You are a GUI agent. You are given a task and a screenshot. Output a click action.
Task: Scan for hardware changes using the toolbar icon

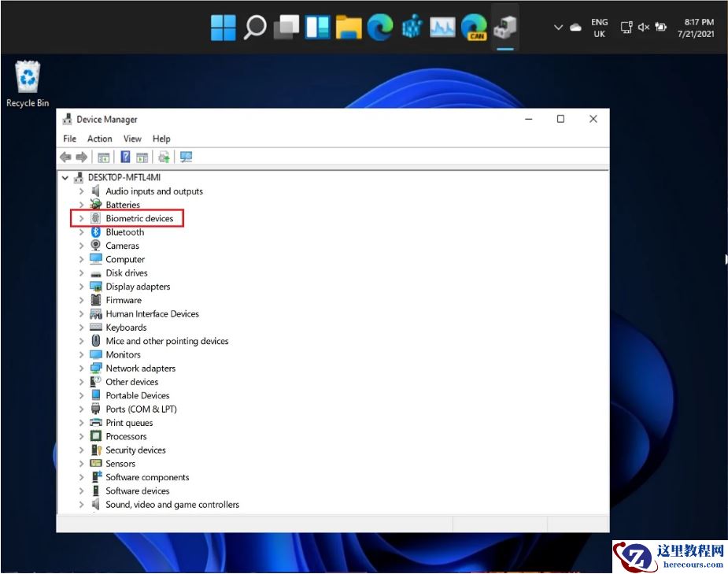point(164,157)
